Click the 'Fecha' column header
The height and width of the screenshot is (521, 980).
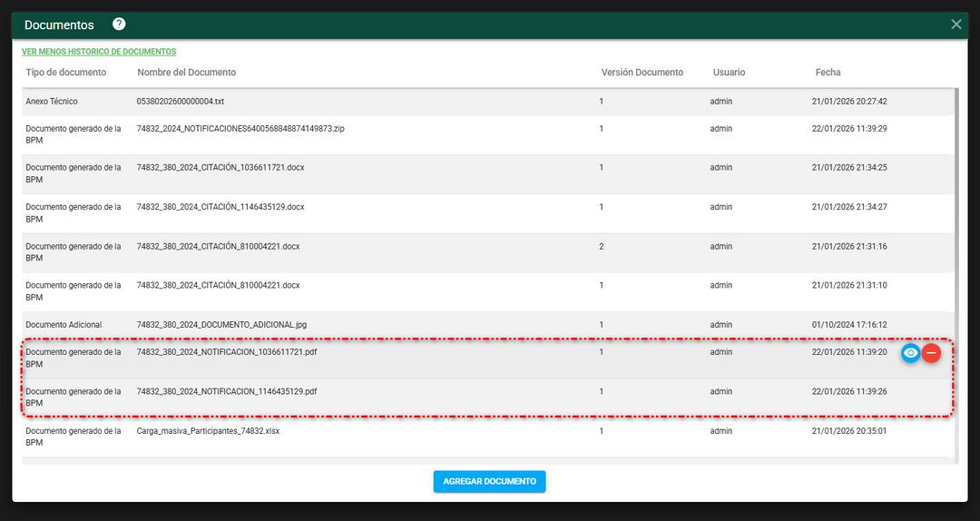828,73
